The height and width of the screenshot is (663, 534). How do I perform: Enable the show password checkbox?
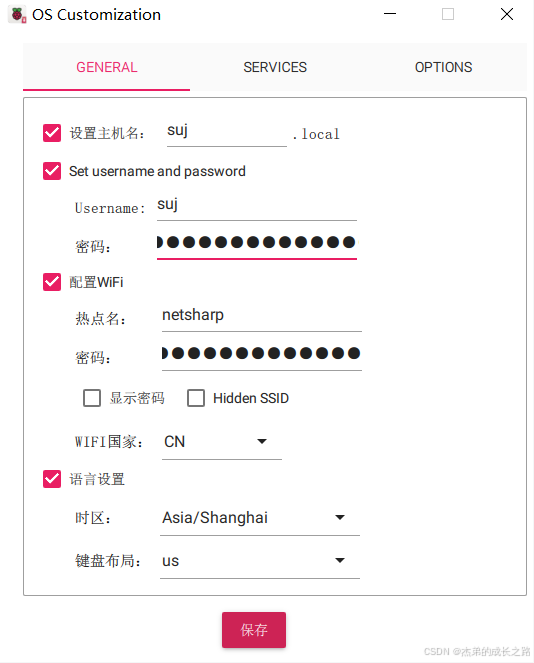(92, 398)
